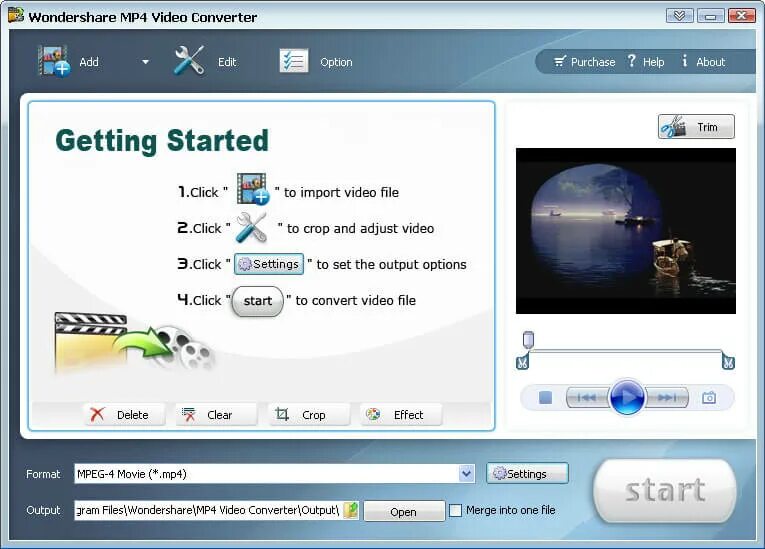This screenshot has height=549, width=765.
Task: Expand the Format dropdown arrow
Action: [x=466, y=473]
